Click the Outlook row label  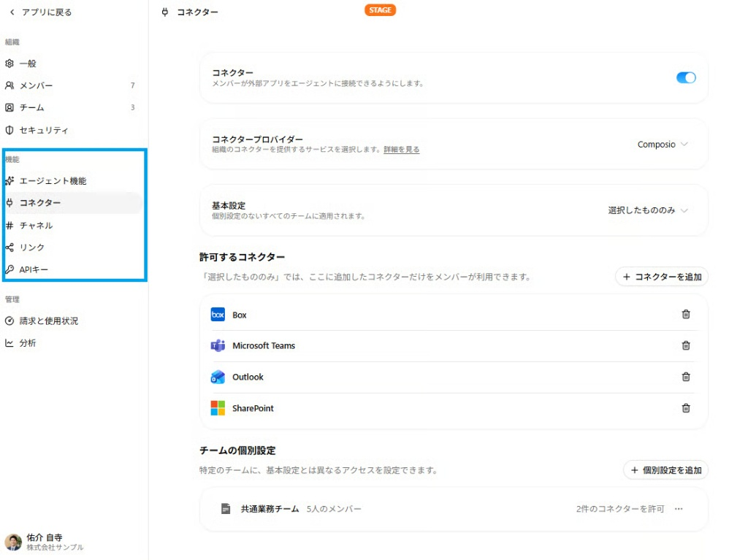[248, 377]
